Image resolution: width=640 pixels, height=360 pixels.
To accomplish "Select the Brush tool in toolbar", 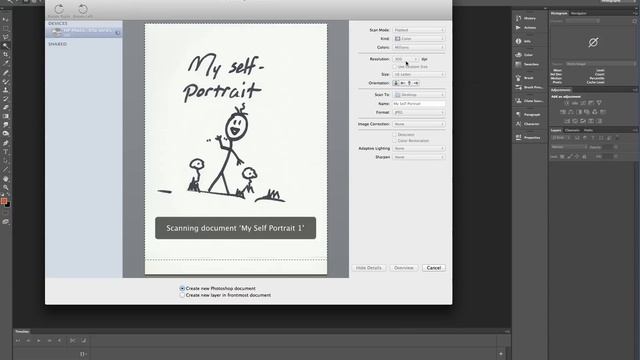I will tap(5, 81).
